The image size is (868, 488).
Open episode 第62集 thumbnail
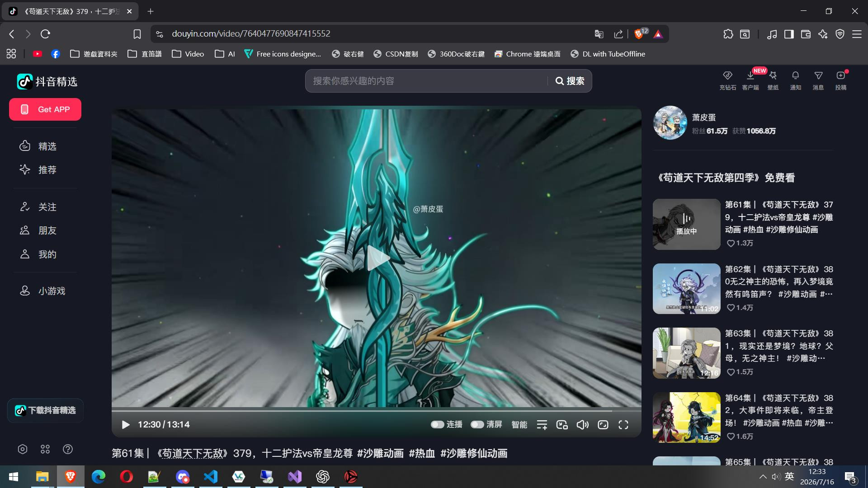686,289
